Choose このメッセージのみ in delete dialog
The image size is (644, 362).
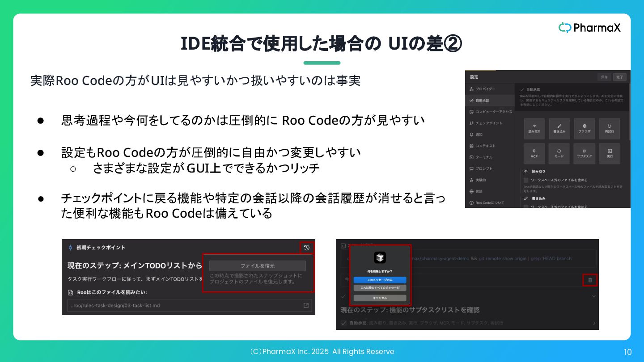(380, 280)
